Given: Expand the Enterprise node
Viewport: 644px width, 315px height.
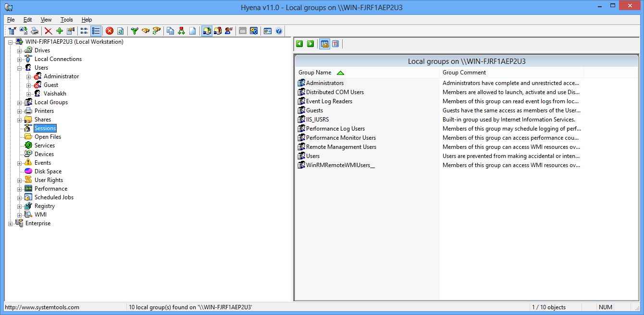Looking at the screenshot, I should point(11,223).
